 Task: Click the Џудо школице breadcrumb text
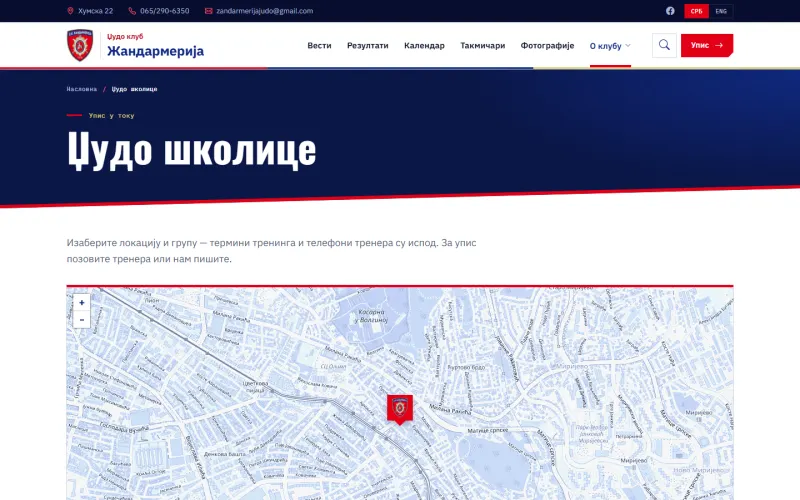135,89
